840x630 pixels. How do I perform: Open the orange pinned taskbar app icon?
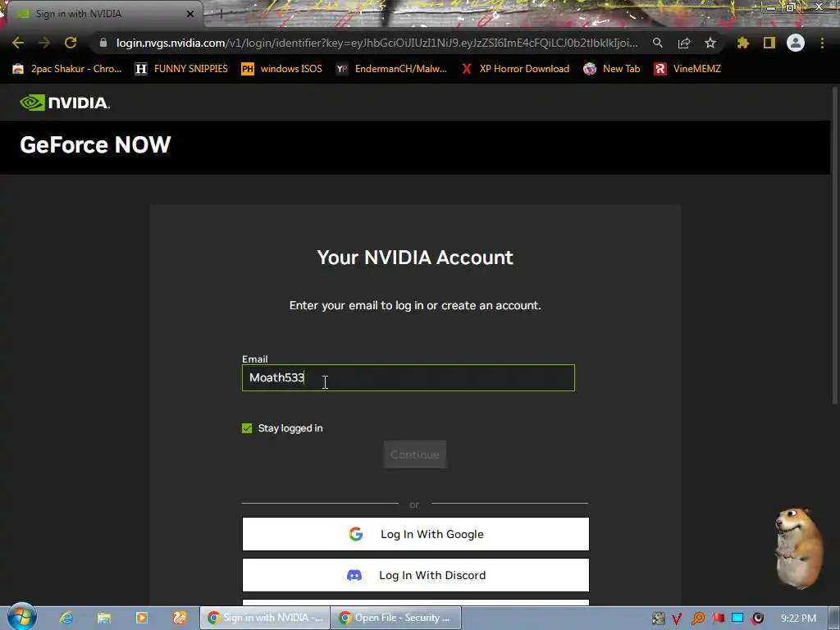[180, 618]
